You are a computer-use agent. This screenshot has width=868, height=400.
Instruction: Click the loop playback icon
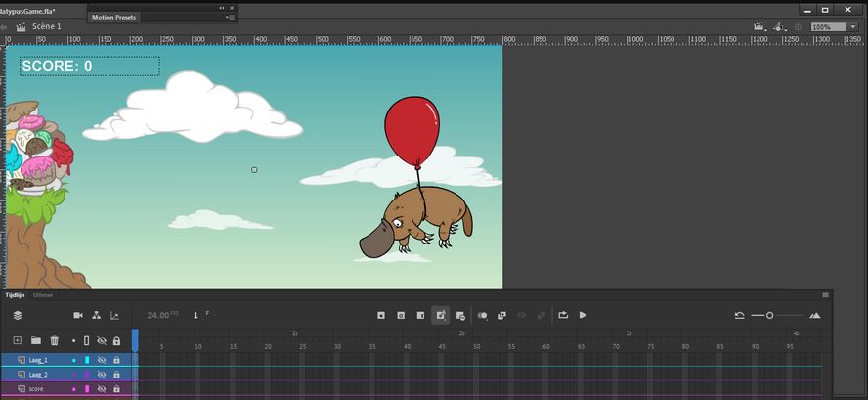563,315
